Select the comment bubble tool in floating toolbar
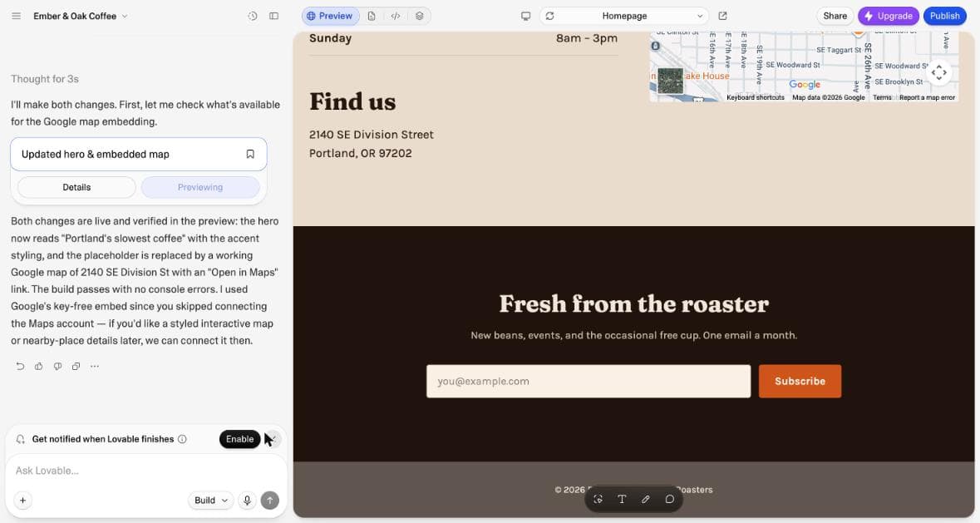 [669, 499]
